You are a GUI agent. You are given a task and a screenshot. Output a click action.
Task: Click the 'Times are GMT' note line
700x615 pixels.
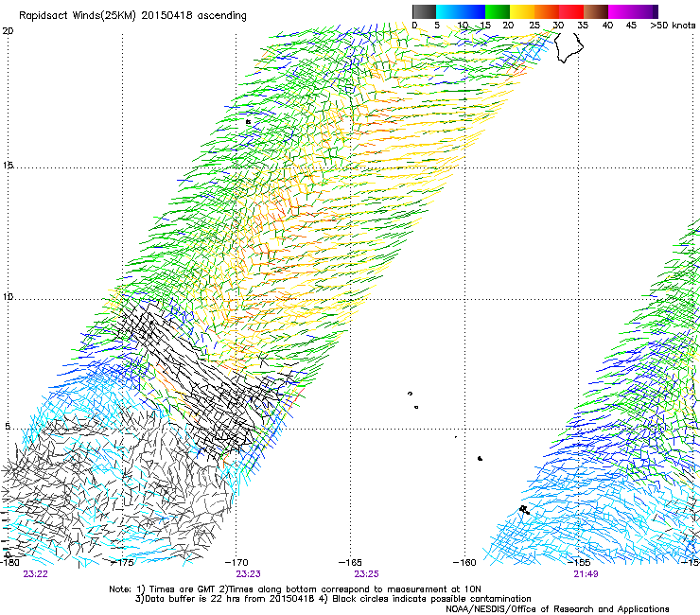click(295, 589)
